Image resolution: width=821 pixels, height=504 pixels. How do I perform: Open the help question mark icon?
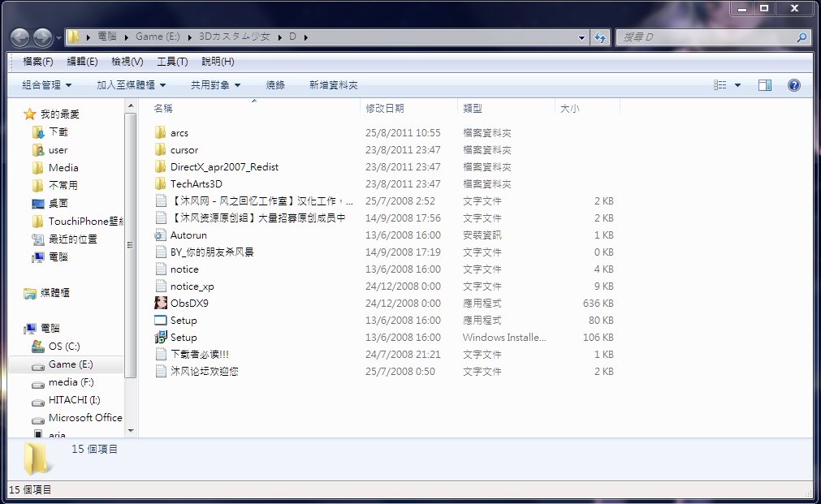pos(793,85)
